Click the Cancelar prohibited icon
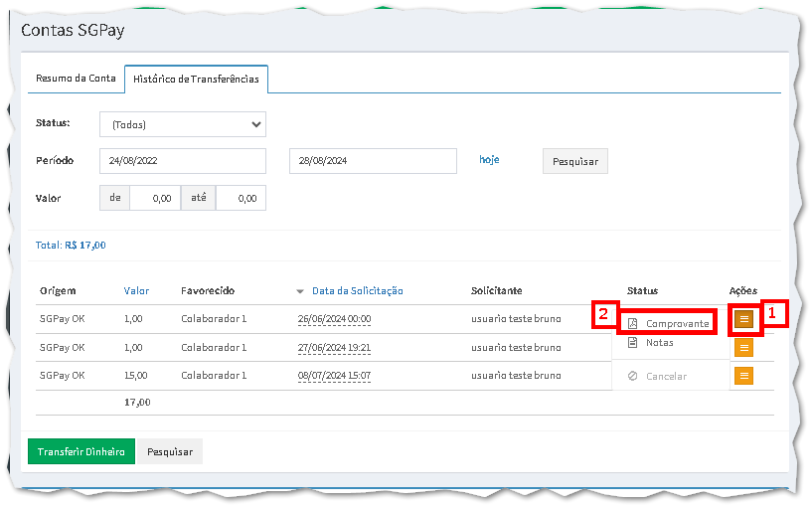The image size is (812, 507). click(632, 376)
